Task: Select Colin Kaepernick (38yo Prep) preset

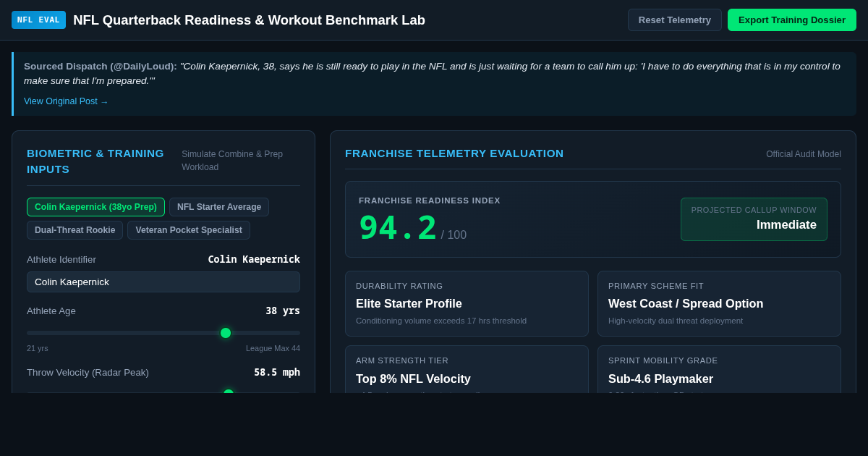Action: (x=95, y=207)
